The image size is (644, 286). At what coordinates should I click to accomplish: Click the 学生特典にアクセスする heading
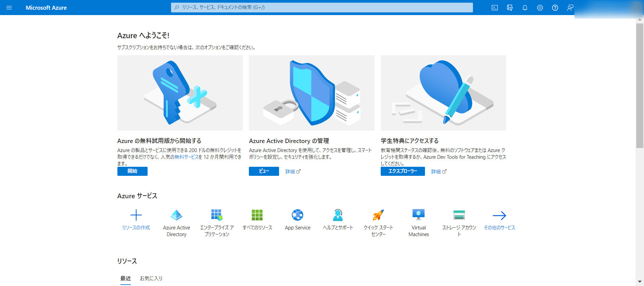pyautogui.click(x=410, y=141)
